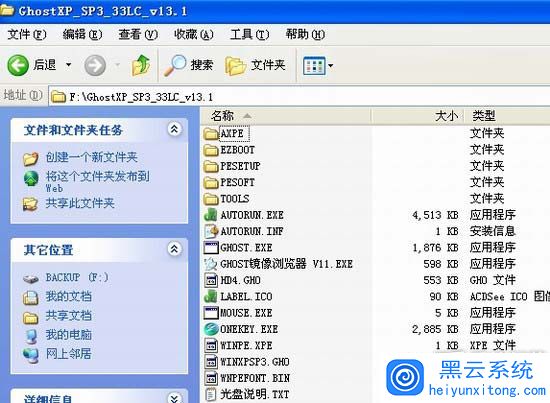Click the grey Forward arrow button

[x=95, y=65]
